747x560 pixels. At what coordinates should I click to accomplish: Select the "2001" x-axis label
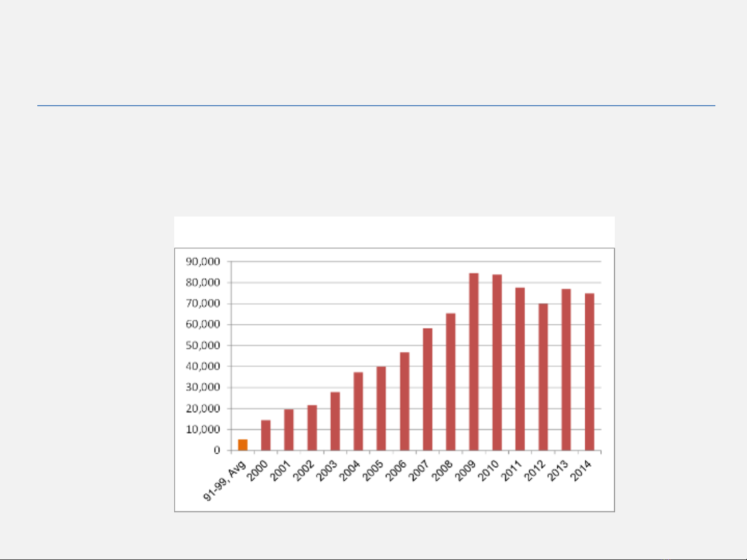click(280, 470)
